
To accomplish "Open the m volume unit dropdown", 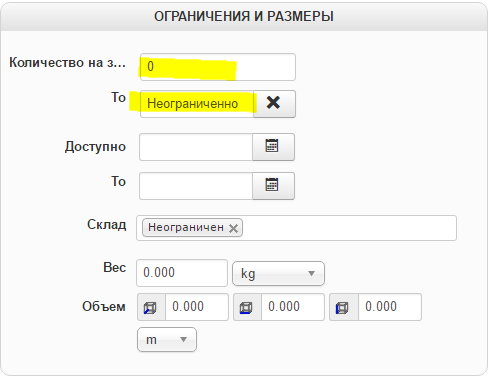I will 167,340.
